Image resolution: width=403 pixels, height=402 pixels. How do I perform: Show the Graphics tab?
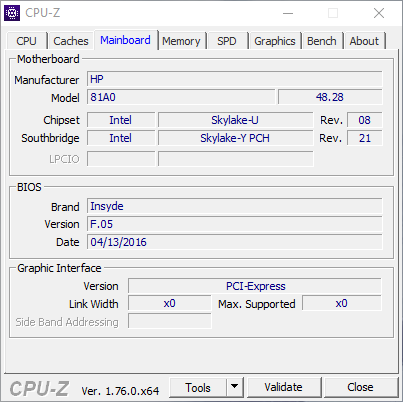(x=275, y=41)
